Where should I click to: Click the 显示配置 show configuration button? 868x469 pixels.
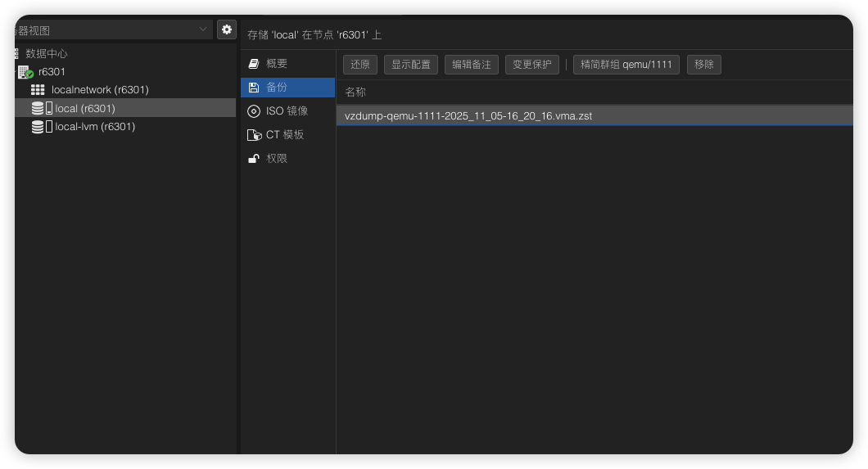tap(410, 65)
